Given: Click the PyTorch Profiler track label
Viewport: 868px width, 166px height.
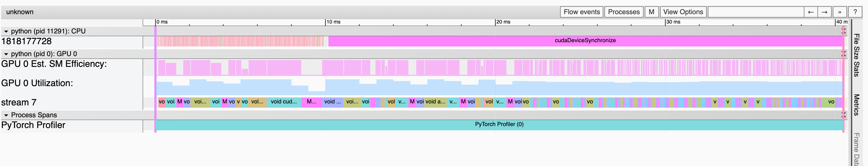Looking at the screenshot, I should click(33, 125).
